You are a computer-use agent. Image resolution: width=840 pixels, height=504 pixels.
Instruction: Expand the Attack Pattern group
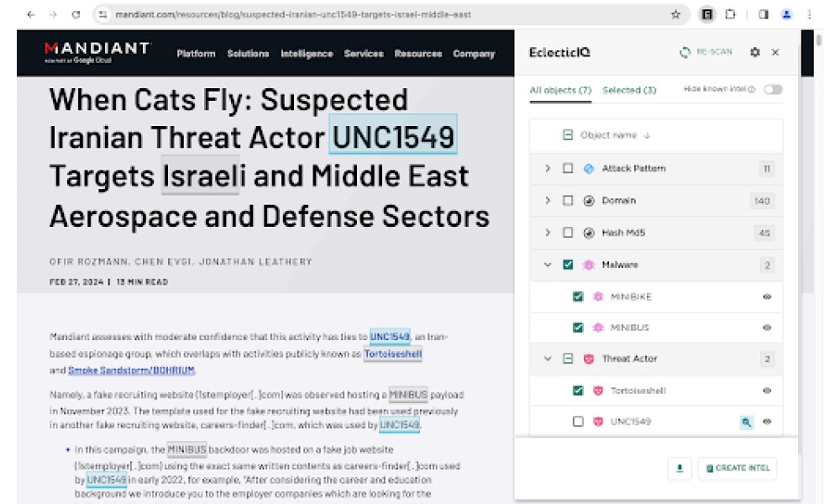(548, 169)
